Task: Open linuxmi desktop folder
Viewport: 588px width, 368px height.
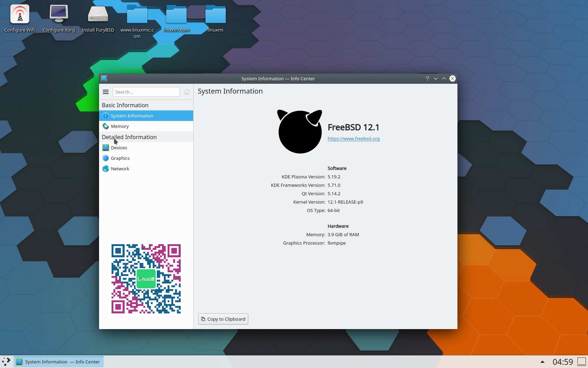Action: pyautogui.click(x=216, y=18)
